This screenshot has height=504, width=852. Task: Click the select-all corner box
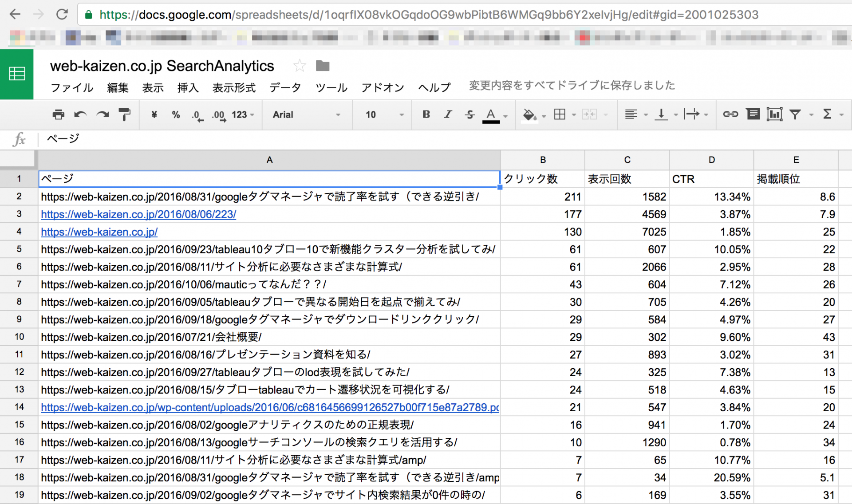pos(18,159)
